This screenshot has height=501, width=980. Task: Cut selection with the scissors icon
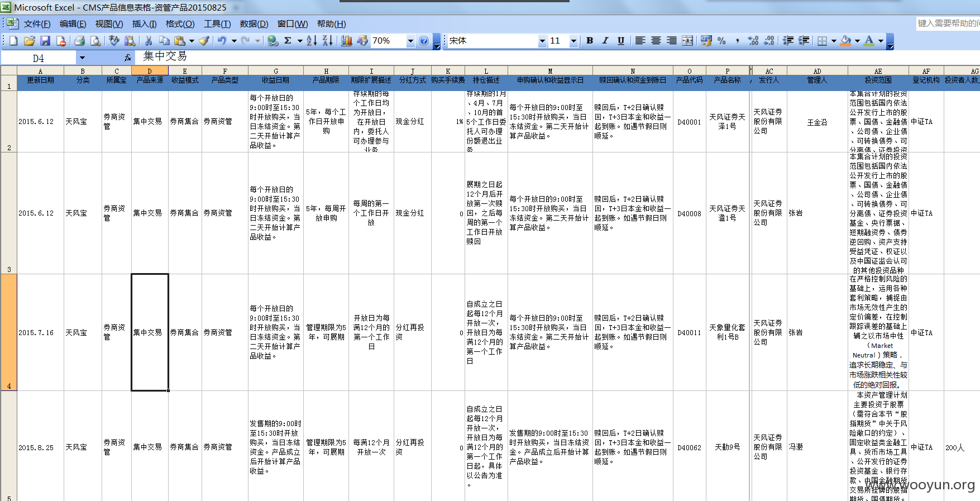tap(149, 41)
